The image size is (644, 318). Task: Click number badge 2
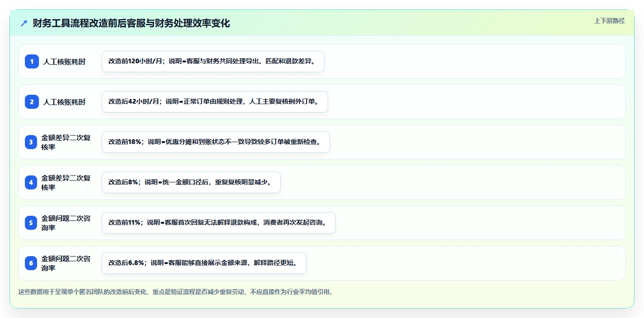pos(31,102)
